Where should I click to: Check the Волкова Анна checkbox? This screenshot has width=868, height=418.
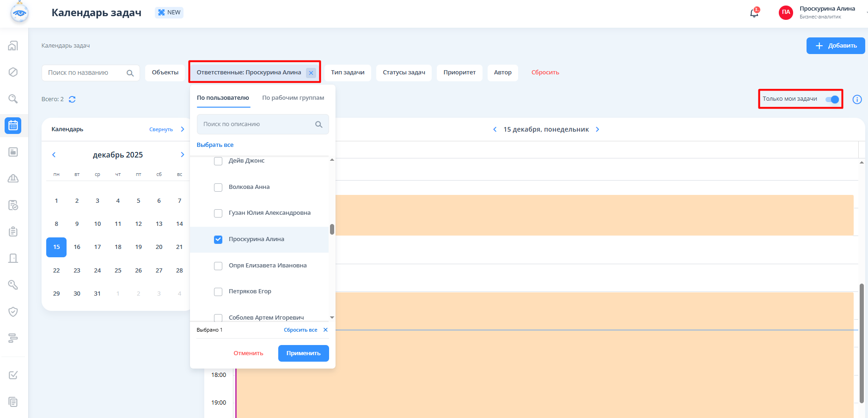[x=218, y=187]
